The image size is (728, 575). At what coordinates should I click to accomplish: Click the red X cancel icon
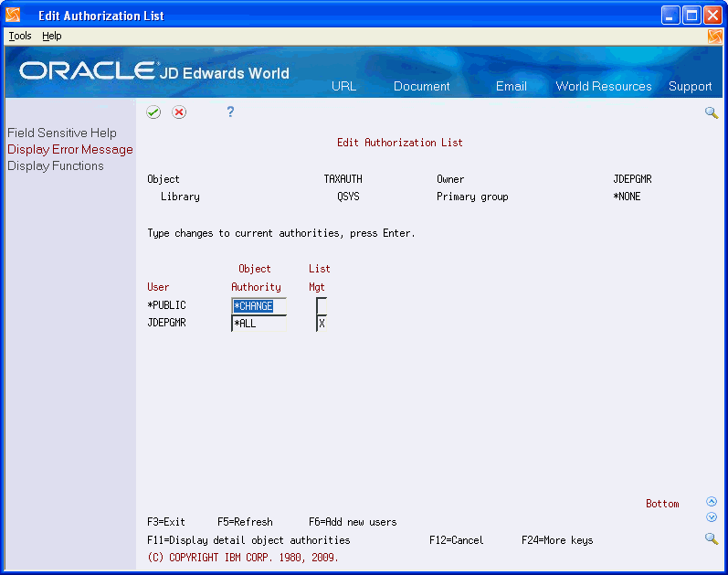[179, 112]
